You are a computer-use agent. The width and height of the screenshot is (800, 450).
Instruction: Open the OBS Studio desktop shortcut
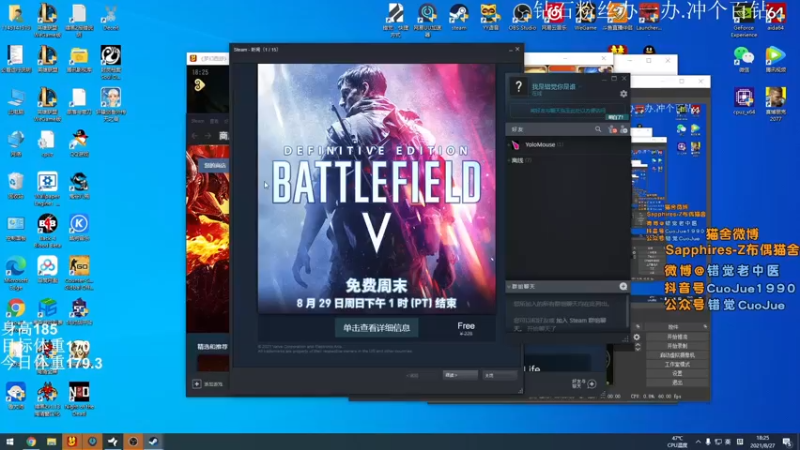(522, 17)
